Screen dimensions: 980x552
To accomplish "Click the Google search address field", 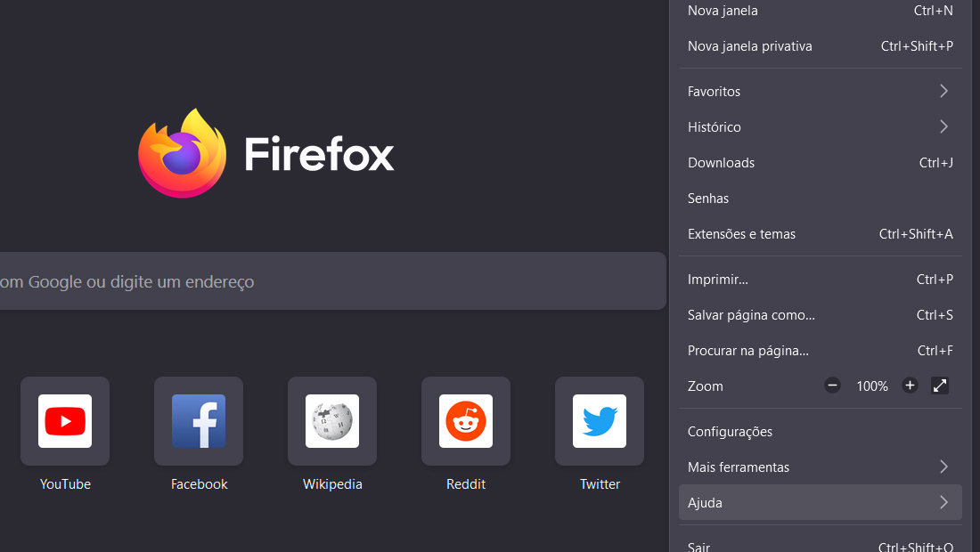I will point(332,281).
